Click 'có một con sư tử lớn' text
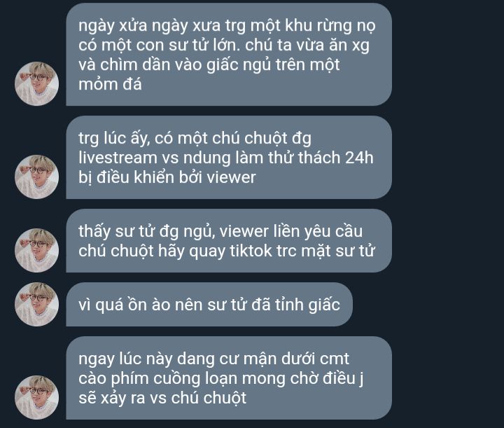 (x=158, y=46)
